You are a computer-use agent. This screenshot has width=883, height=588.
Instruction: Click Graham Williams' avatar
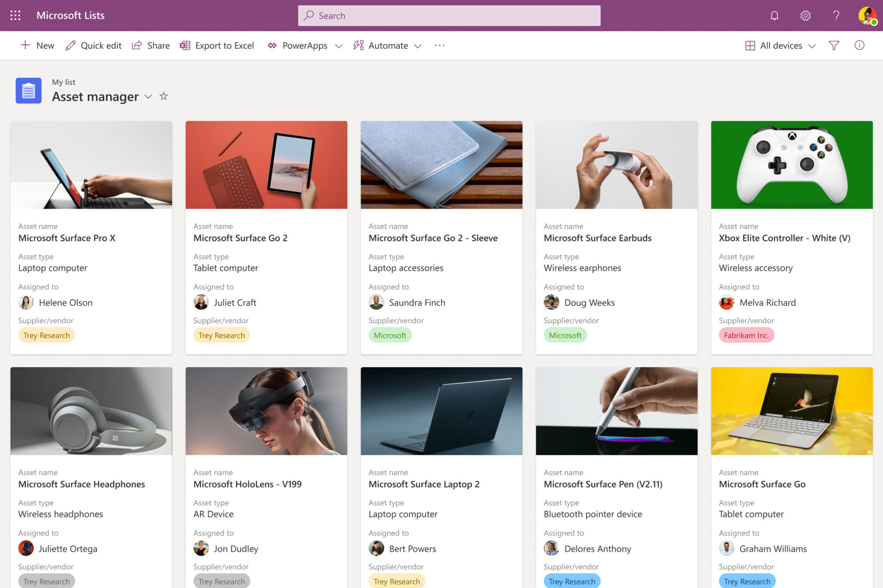click(727, 548)
